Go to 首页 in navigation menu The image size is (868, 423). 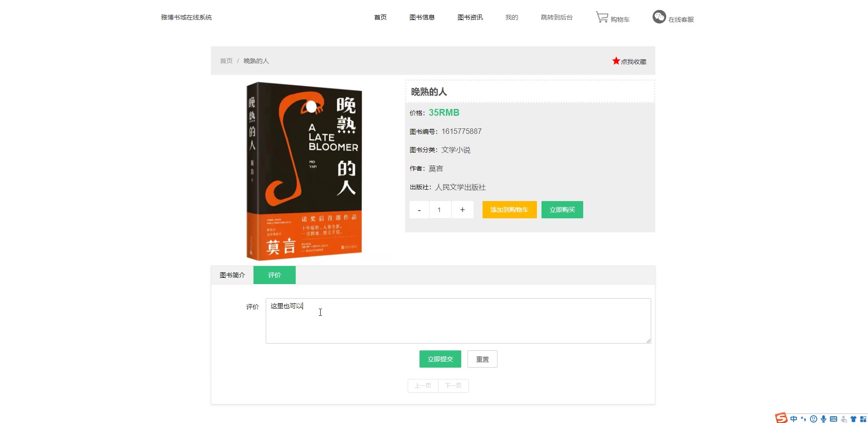click(x=380, y=17)
